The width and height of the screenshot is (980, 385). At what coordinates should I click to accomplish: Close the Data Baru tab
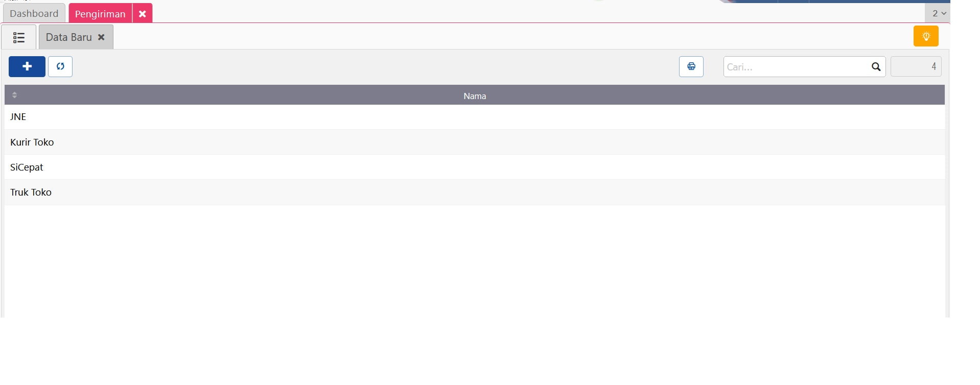(x=101, y=37)
